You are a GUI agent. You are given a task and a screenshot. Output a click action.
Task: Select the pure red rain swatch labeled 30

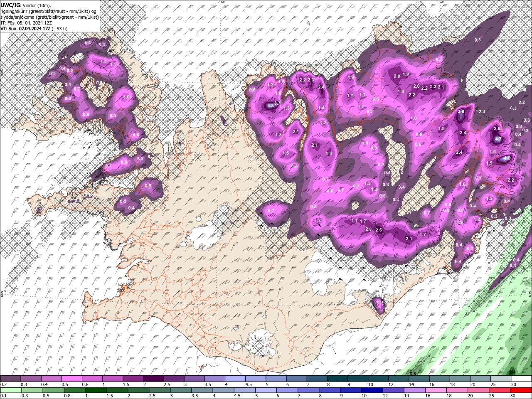(x=521, y=390)
